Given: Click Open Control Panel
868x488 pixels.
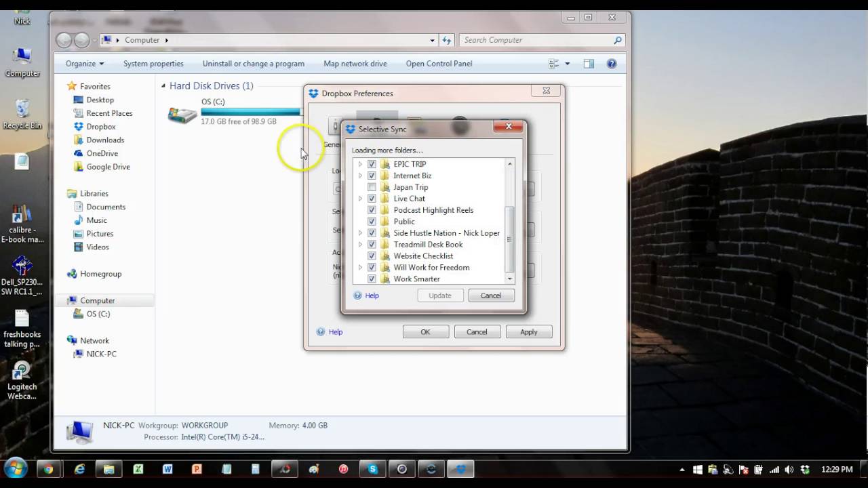Looking at the screenshot, I should pyautogui.click(x=439, y=64).
